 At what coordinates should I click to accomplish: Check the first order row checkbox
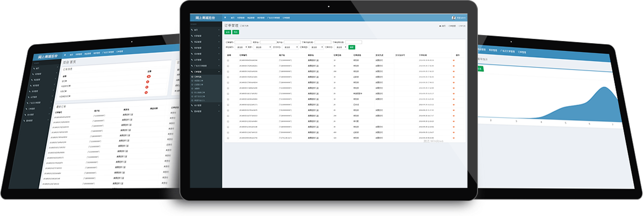click(x=228, y=60)
